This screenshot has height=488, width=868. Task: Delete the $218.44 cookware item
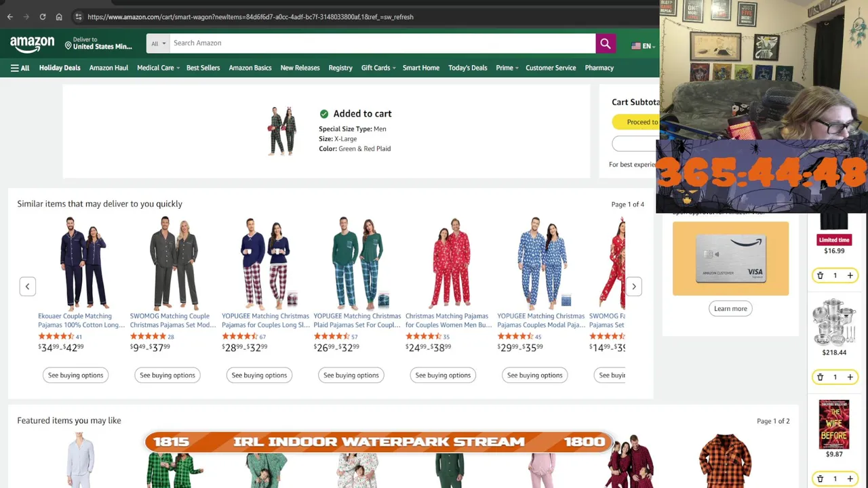[x=820, y=377]
